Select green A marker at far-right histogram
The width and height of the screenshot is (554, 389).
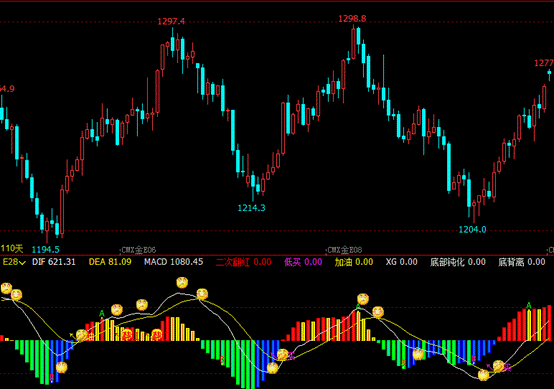click(529, 305)
